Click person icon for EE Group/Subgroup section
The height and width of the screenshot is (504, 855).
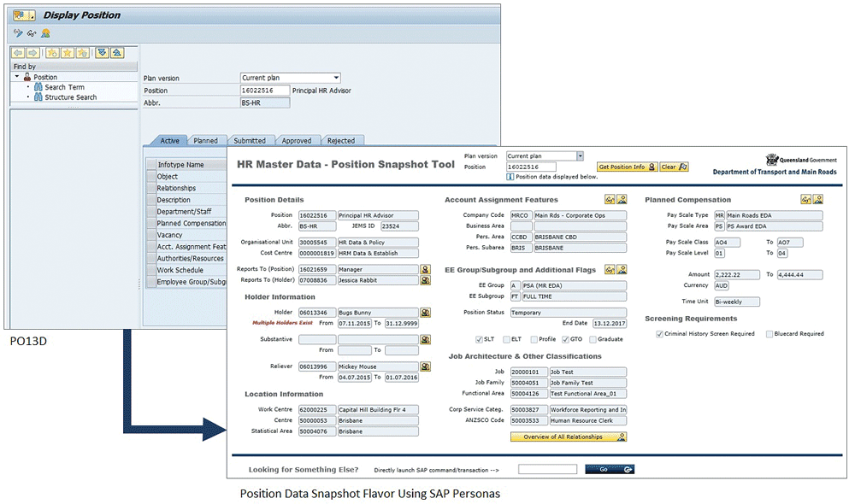coord(622,269)
